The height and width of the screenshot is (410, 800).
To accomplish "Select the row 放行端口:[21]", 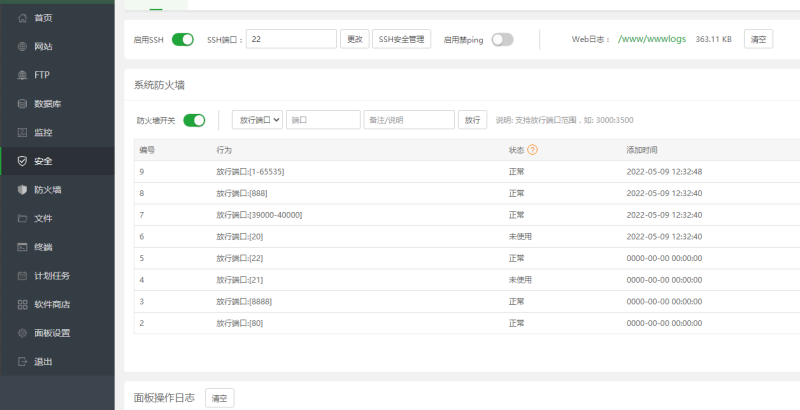I will coord(467,280).
